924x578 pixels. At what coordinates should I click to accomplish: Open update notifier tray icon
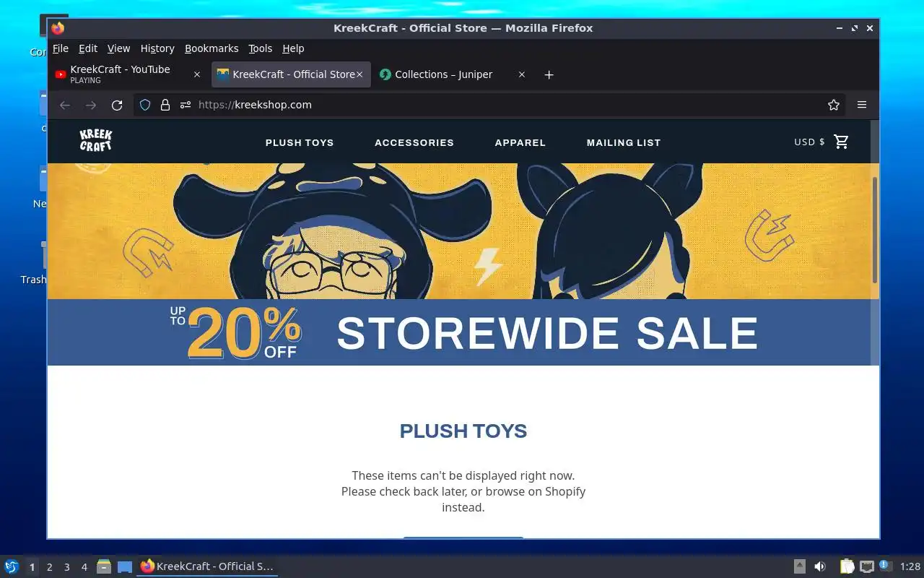pos(885,566)
